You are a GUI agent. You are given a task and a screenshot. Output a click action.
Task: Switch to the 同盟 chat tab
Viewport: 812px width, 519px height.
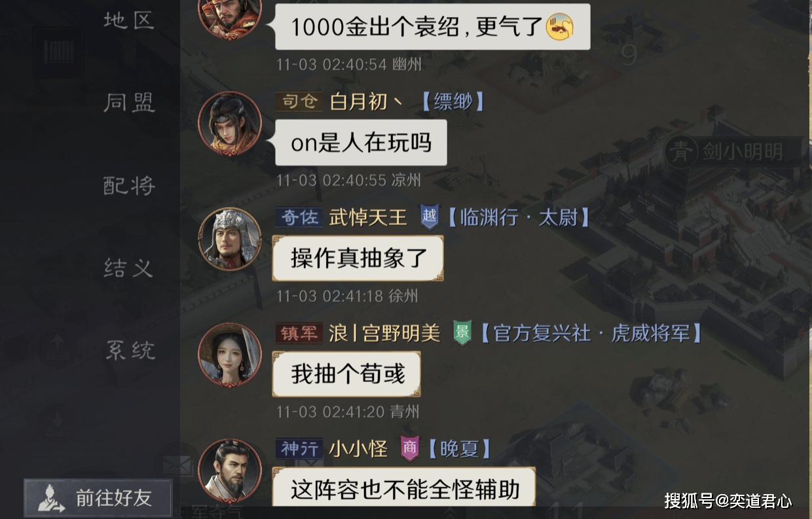[x=129, y=103]
